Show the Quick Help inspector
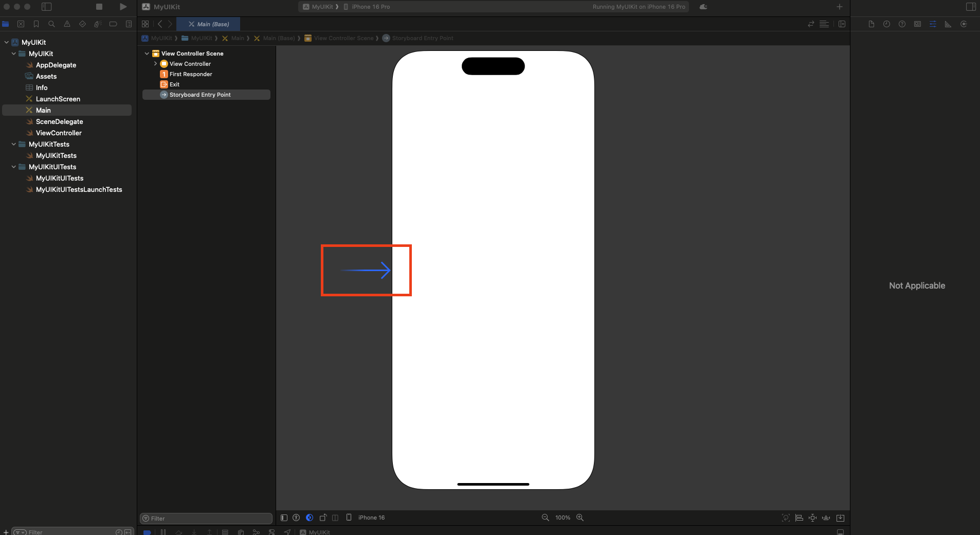This screenshot has width=980, height=535. 902,24
